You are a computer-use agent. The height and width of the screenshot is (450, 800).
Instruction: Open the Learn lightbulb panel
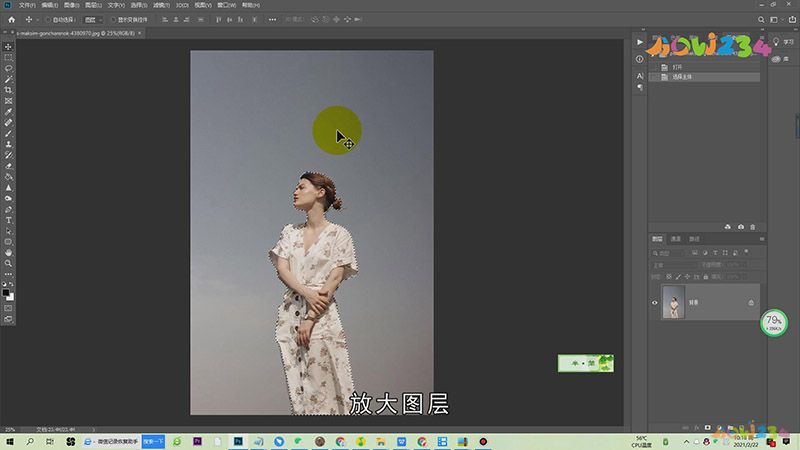click(776, 42)
